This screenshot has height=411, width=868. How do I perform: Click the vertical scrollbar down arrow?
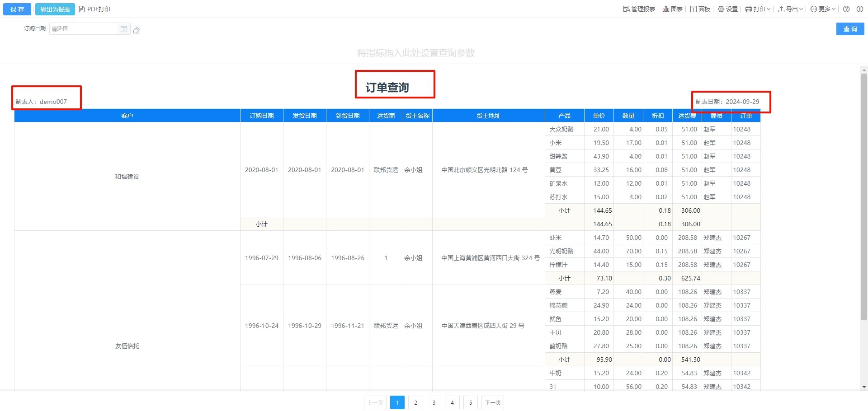tap(864, 387)
